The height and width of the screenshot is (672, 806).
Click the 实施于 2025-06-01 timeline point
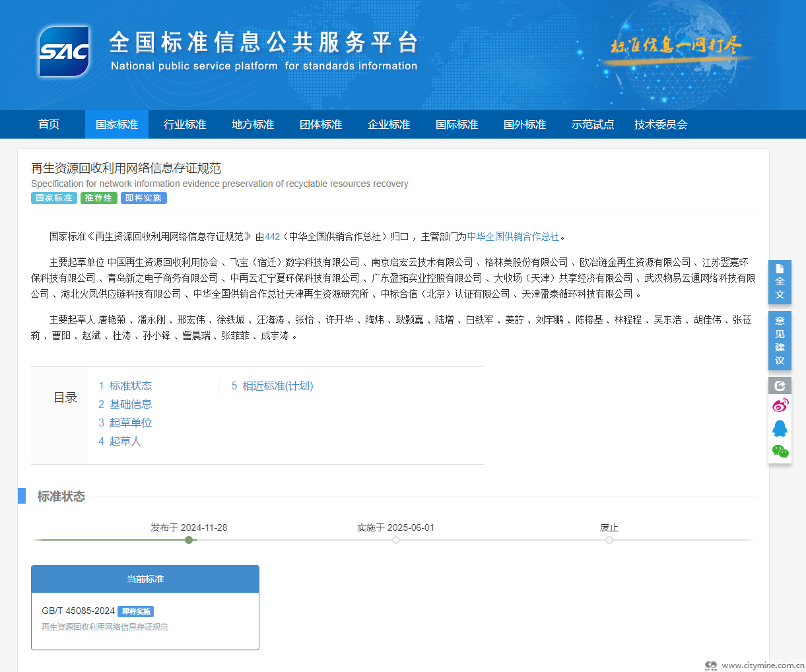click(x=395, y=539)
